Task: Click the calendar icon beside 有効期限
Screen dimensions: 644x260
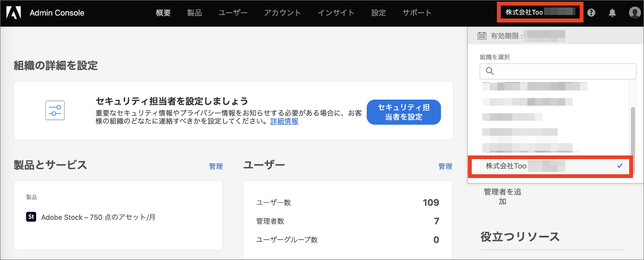Action: pyautogui.click(x=482, y=36)
